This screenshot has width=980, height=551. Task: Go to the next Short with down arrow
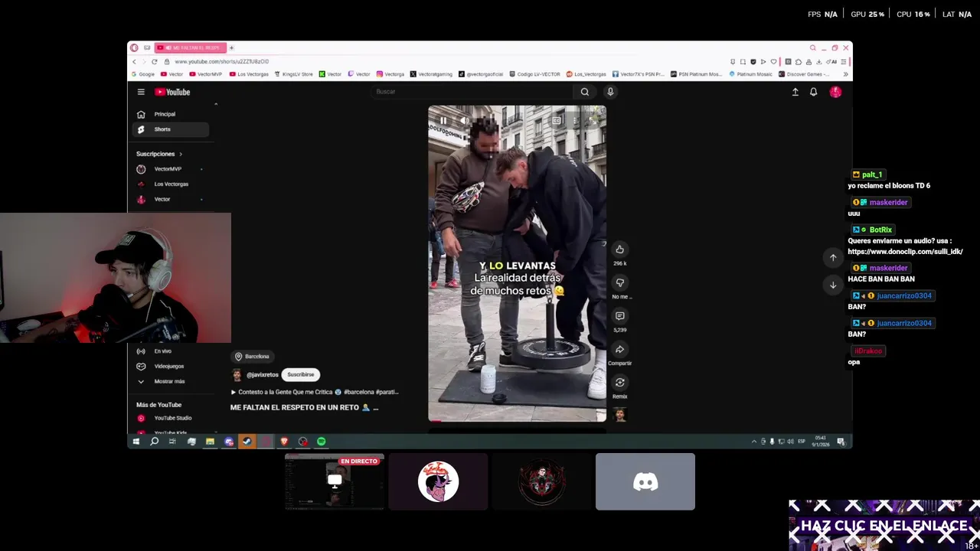[833, 285]
